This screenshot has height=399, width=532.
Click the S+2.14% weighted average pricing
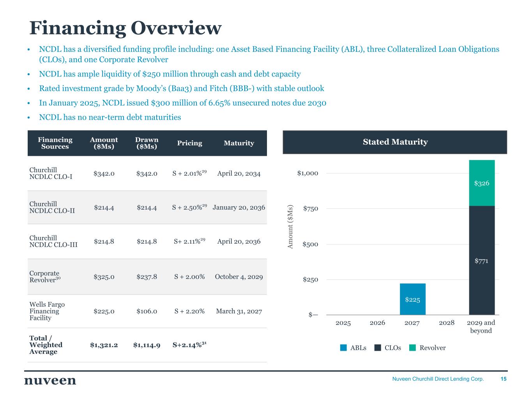pyautogui.click(x=189, y=345)
